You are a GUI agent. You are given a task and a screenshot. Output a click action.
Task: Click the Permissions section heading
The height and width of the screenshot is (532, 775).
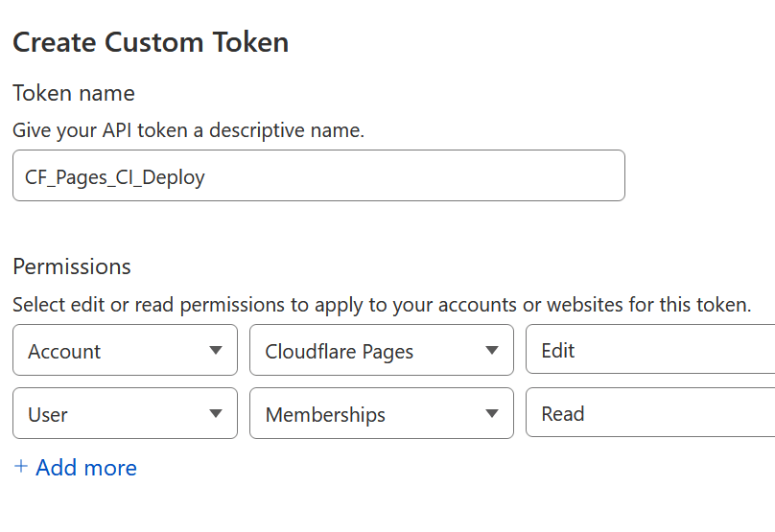coord(72,266)
